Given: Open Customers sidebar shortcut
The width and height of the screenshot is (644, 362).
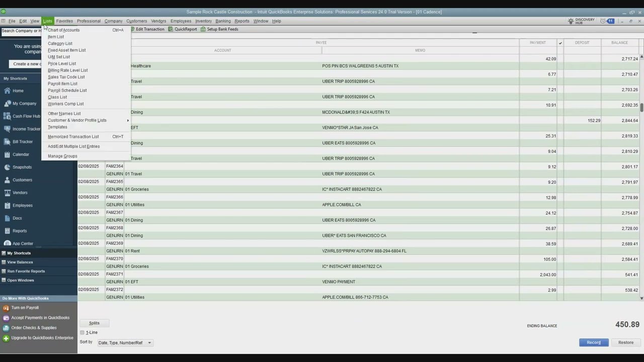Looking at the screenshot, I should 22,180.
